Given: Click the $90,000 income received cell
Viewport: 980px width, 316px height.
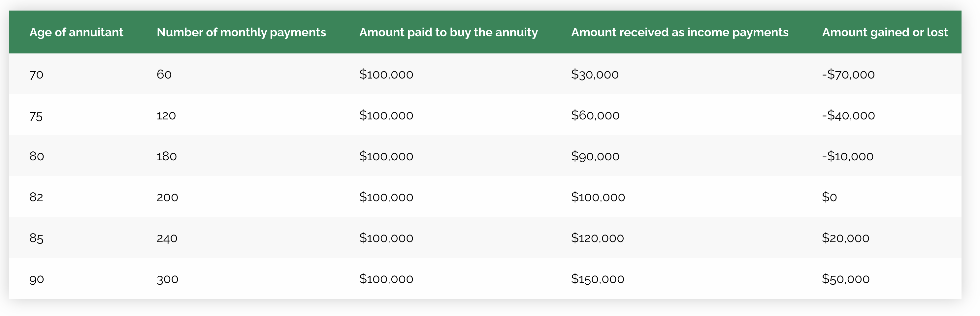Looking at the screenshot, I should [x=595, y=156].
